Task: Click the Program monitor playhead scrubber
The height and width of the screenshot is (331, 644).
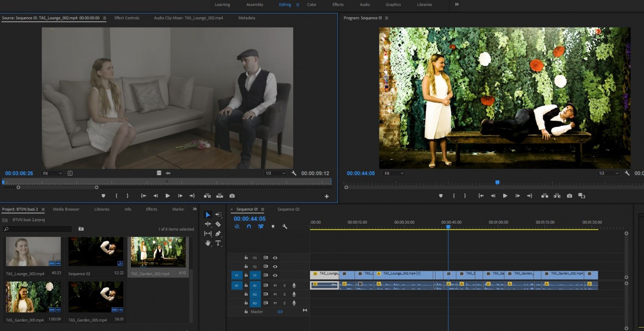Action: click(497, 182)
